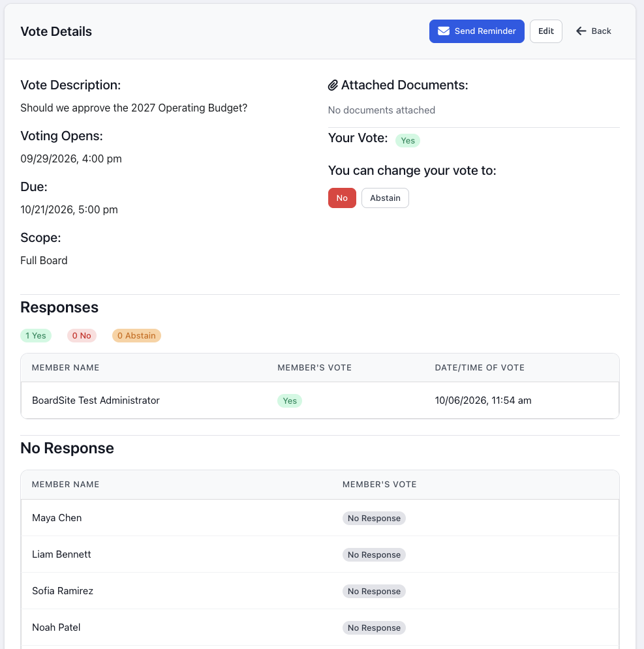Click the 'Full Board' scope value
The image size is (644, 649).
(44, 261)
